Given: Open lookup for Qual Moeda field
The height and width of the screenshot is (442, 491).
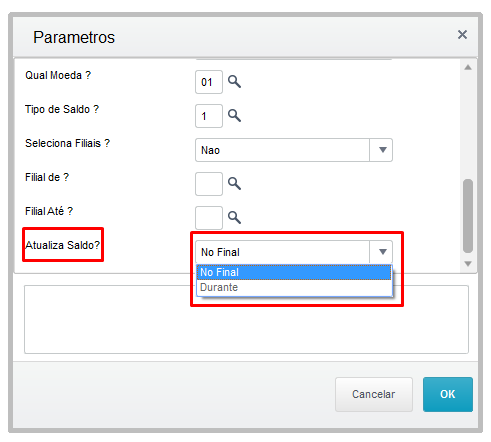Looking at the screenshot, I should coord(234,82).
